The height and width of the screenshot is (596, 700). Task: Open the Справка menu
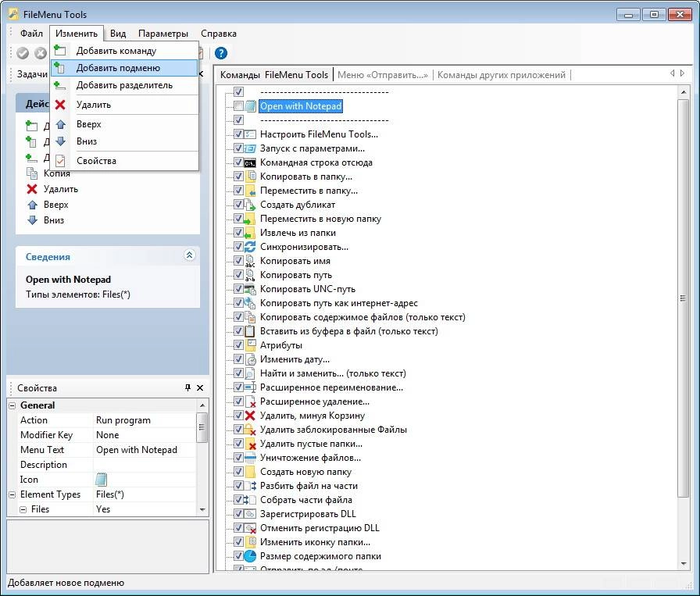218,34
